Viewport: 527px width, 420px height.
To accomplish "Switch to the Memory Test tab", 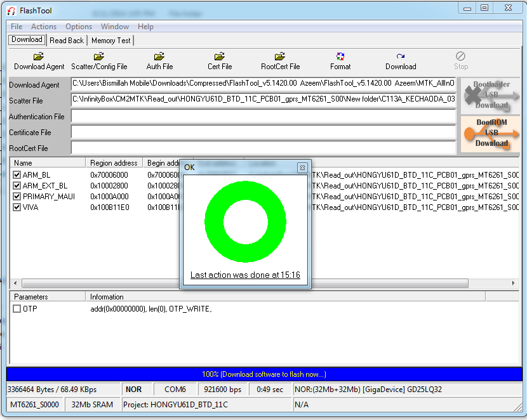I will point(110,41).
